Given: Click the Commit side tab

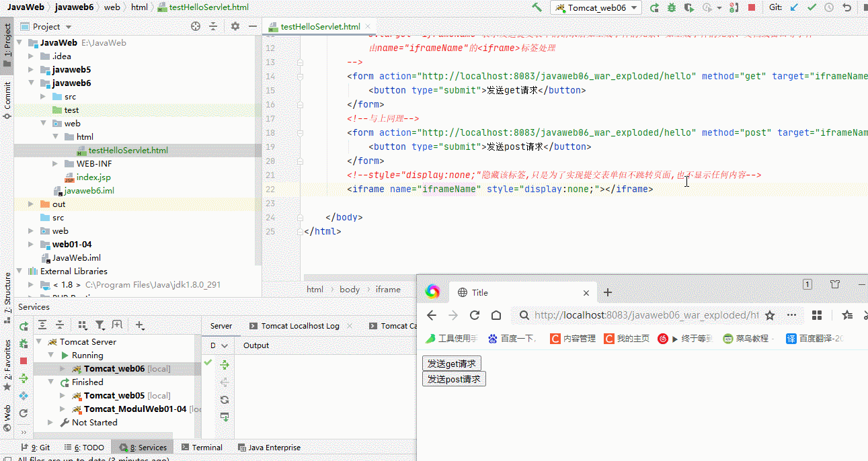Looking at the screenshot, I should 7,100.
